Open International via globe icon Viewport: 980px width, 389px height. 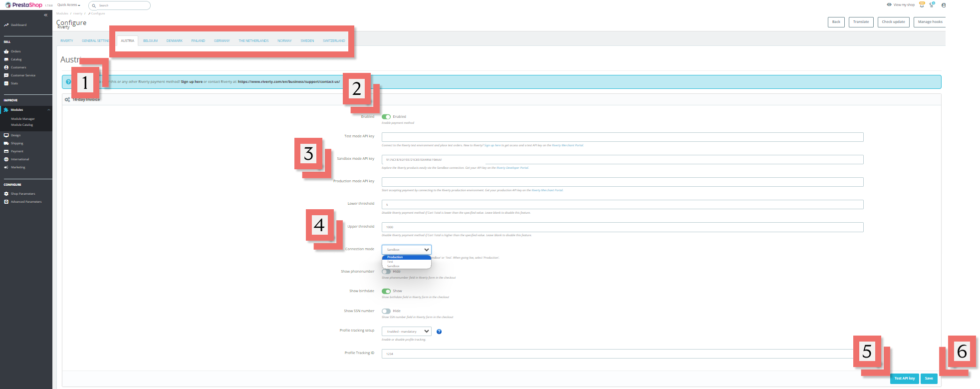(6, 159)
